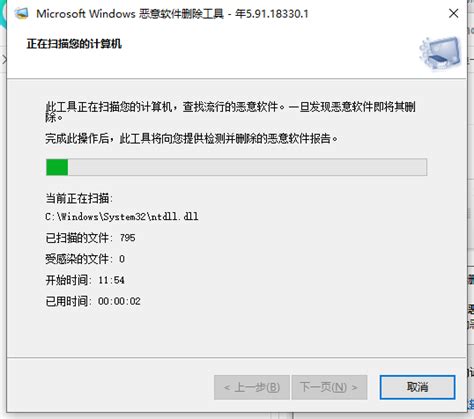Click the 上一步(B) button
This screenshot has width=474, height=419.
(252, 387)
